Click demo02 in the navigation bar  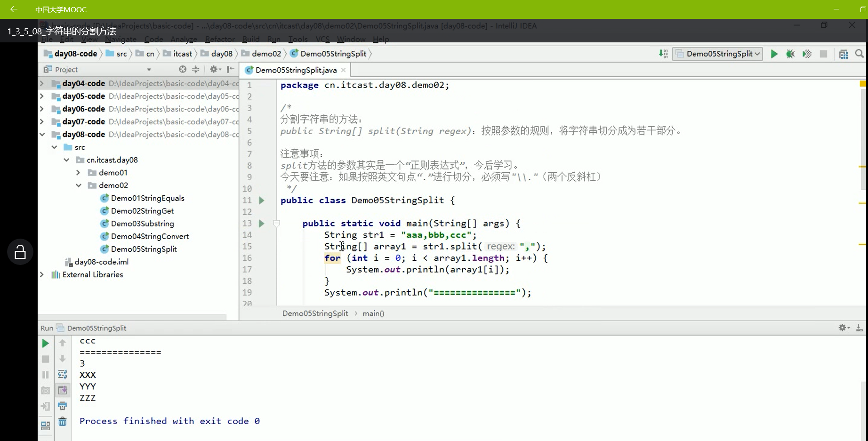[261, 54]
